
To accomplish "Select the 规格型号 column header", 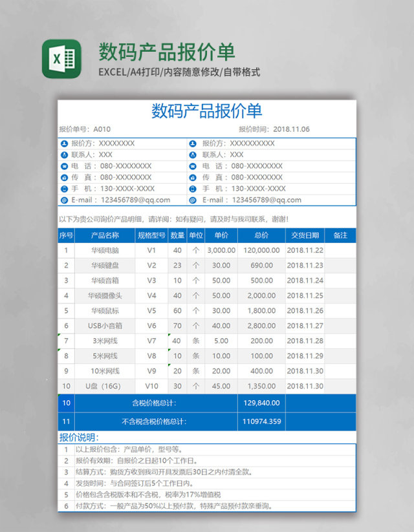I will (151, 235).
